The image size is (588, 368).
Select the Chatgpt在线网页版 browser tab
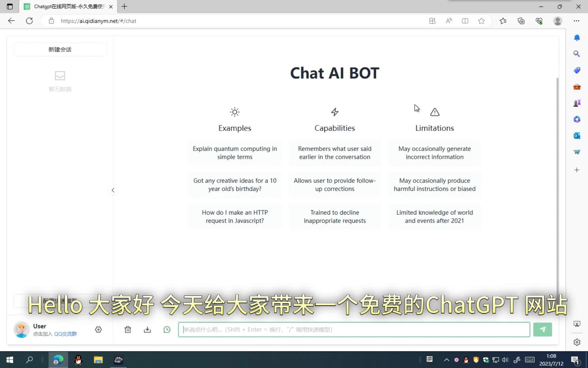point(68,6)
